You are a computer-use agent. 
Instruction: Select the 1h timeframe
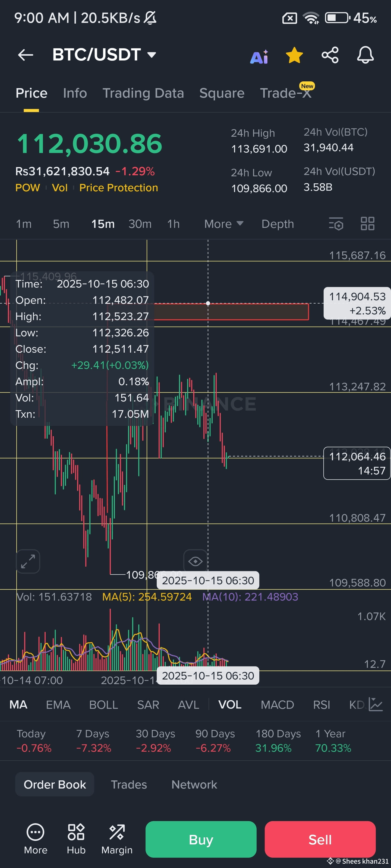[x=174, y=224]
